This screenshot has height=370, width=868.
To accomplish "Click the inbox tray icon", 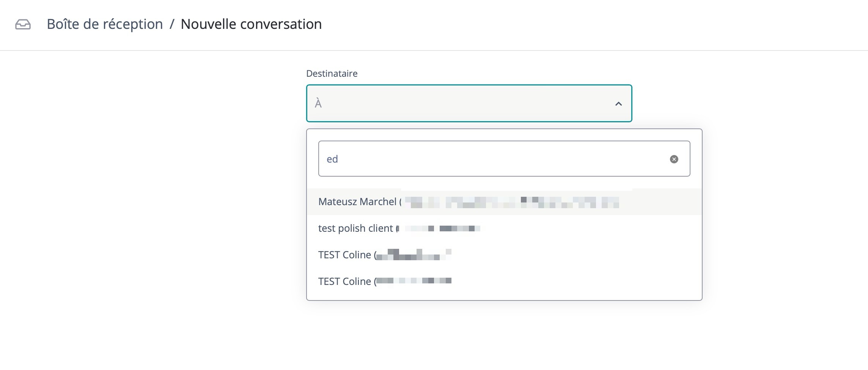I will click(x=23, y=24).
